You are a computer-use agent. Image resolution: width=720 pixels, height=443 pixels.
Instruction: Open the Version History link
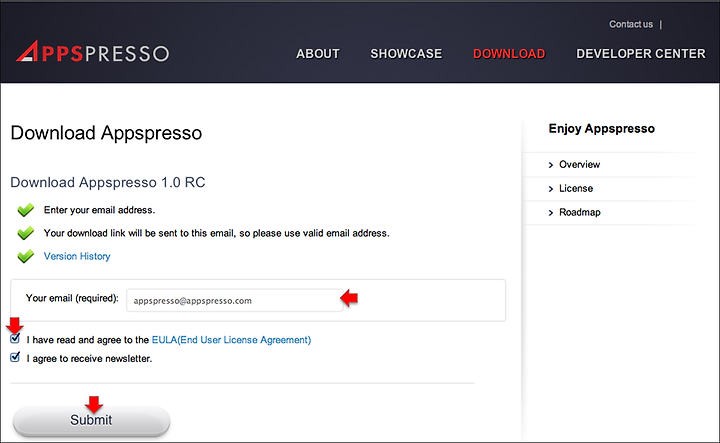coord(77,256)
